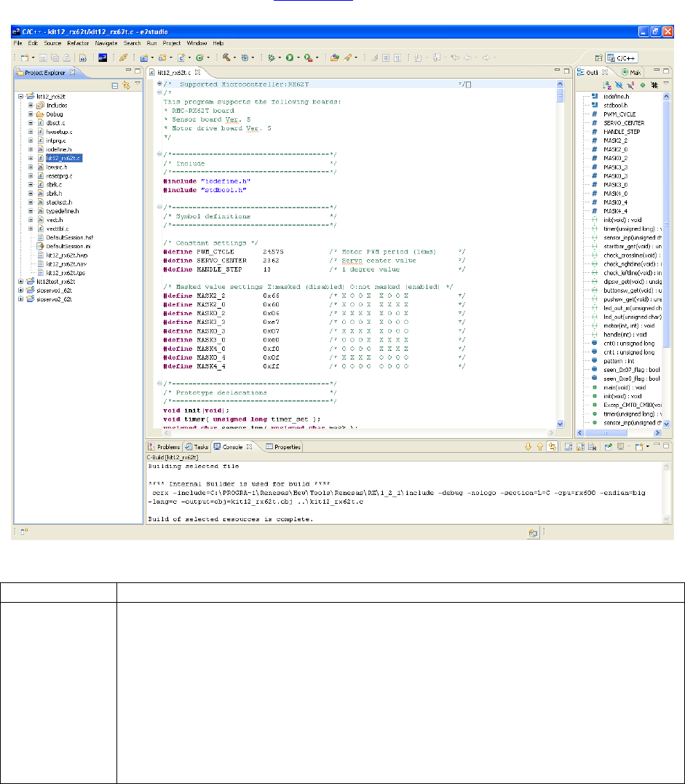Click Collapse All in Project Explorer
This screenshot has height=784, width=685.
[115, 85]
